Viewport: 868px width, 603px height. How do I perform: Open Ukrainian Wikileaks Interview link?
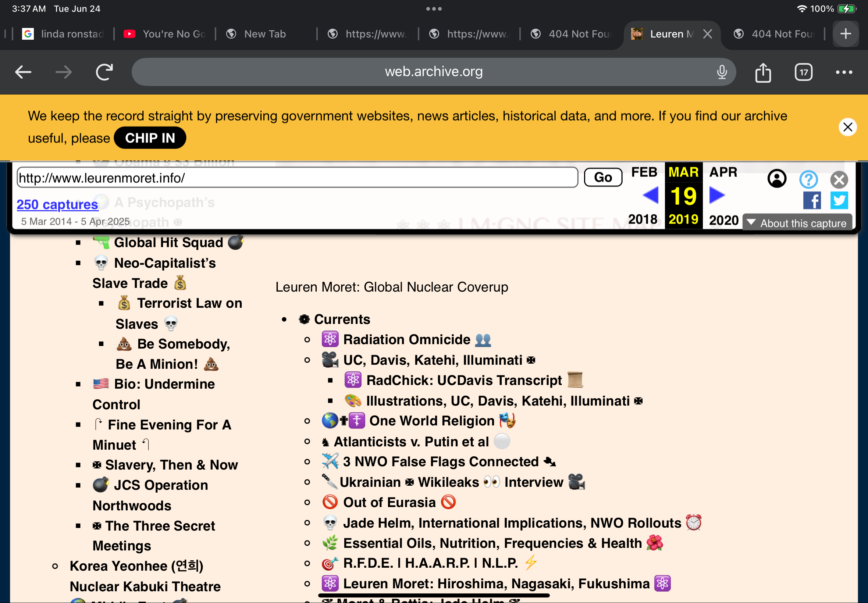coord(453,482)
